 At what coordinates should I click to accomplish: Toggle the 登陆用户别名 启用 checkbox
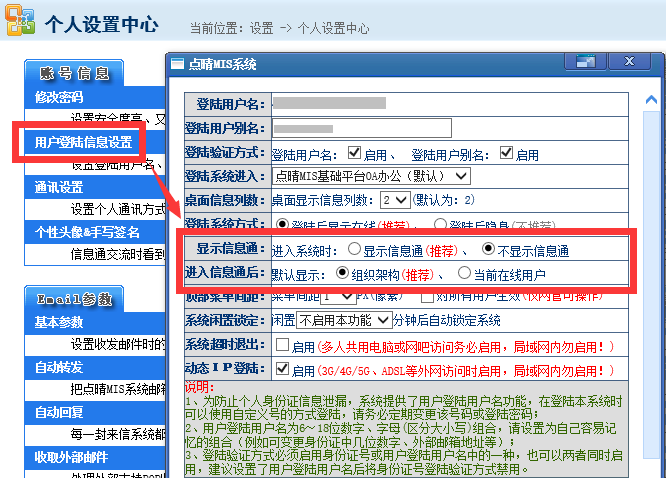(506, 154)
